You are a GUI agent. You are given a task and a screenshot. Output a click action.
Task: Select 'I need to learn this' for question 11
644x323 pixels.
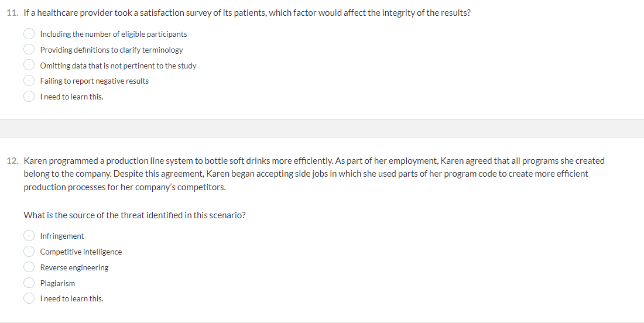click(29, 97)
